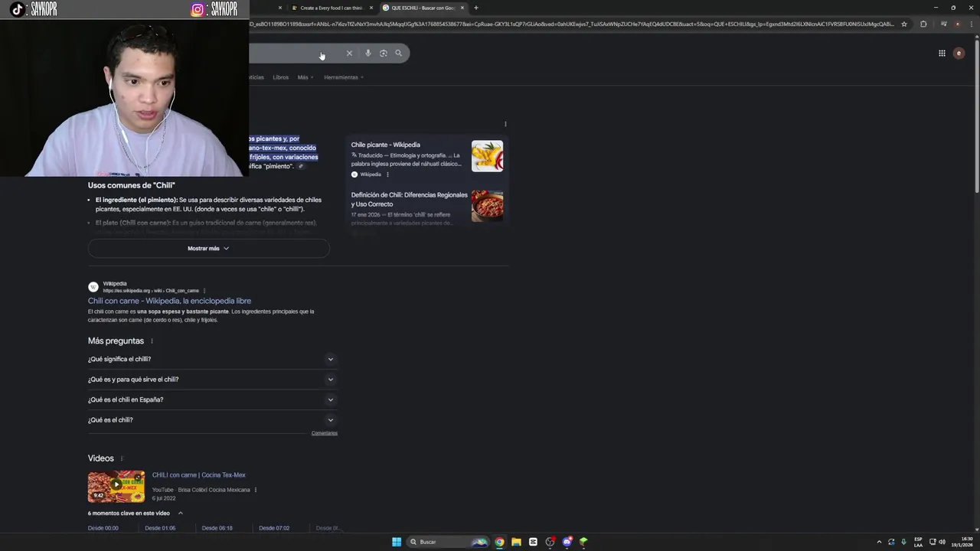Image resolution: width=980 pixels, height=551 pixels.
Task: Click the 'Comentarios' feedback link
Action: coord(325,433)
